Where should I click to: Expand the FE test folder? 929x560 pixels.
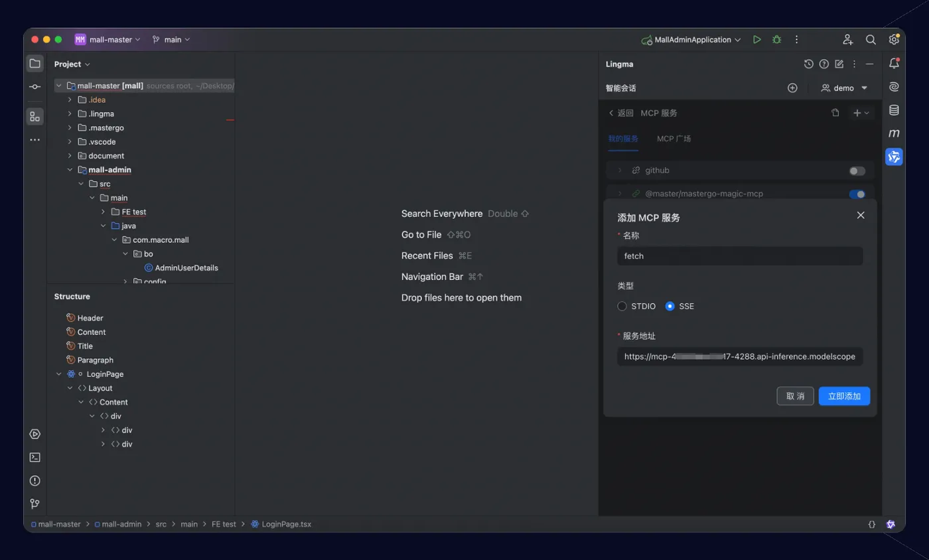(x=104, y=212)
